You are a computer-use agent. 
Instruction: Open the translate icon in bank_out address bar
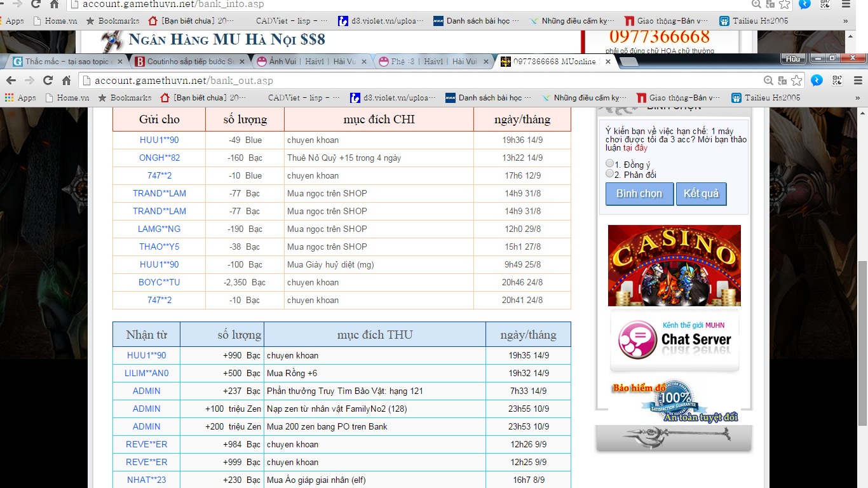[x=782, y=81]
